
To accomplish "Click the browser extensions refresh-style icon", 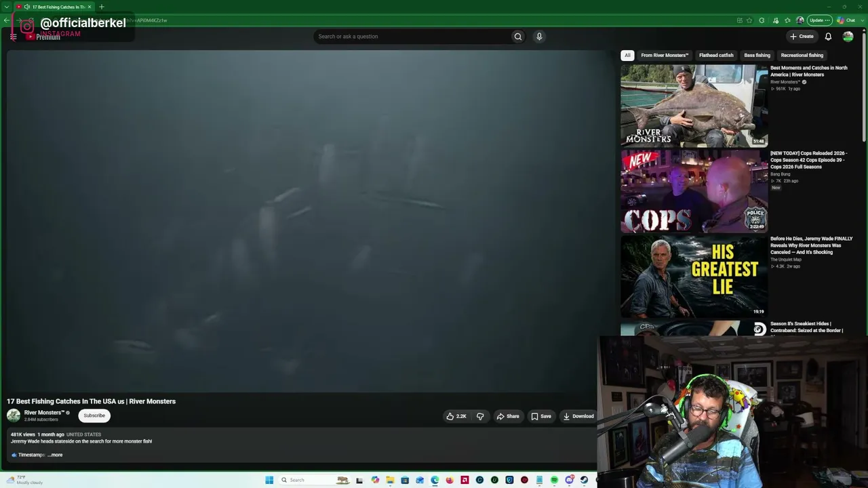I will click(762, 20).
